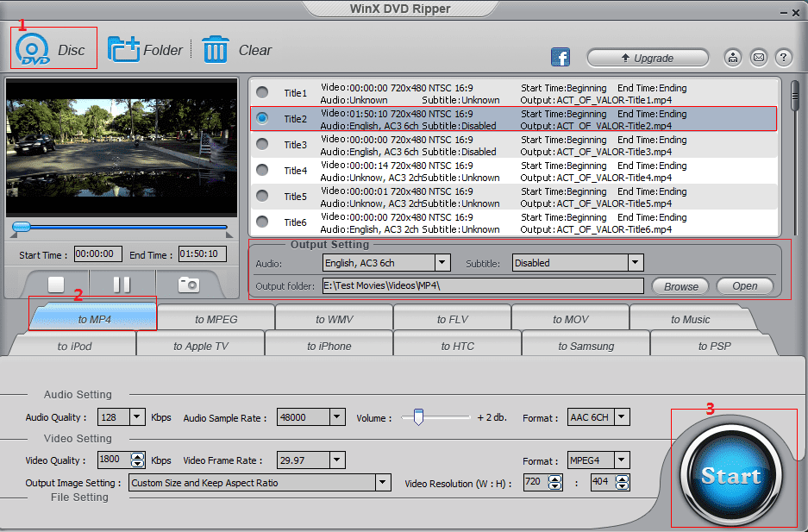This screenshot has width=808, height=532.
Task: Switch to the to Apple TV tab
Action: coord(200,346)
